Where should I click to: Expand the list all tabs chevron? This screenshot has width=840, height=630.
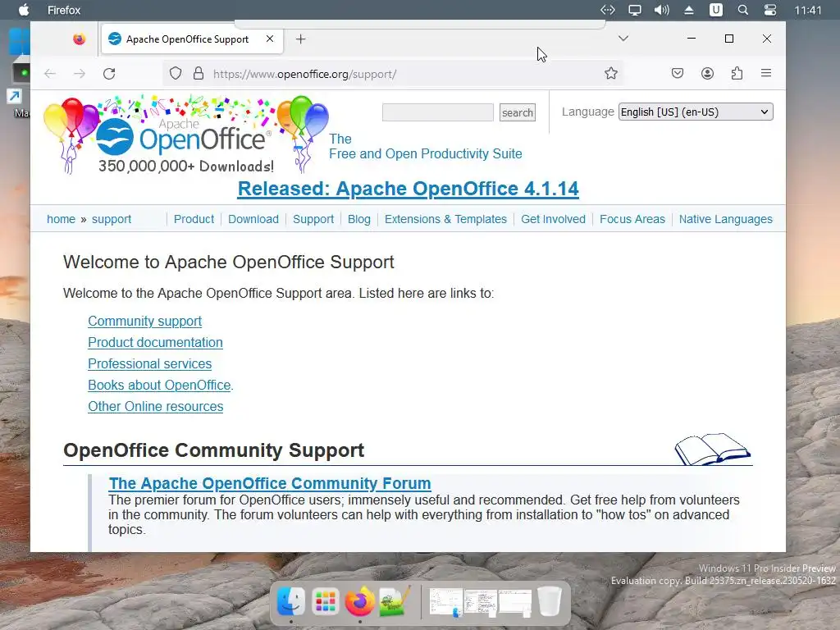coord(623,39)
